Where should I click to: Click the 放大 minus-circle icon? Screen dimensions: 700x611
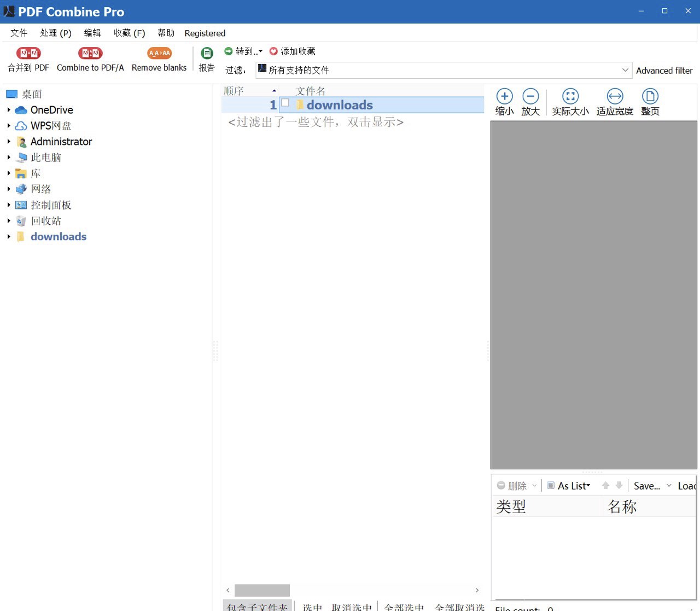click(530, 96)
